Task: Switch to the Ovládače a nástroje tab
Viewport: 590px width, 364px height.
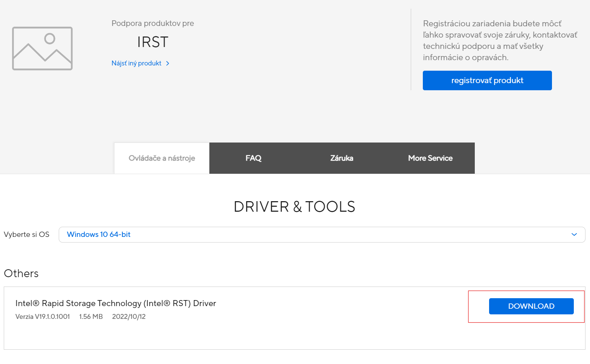Action: (x=162, y=158)
